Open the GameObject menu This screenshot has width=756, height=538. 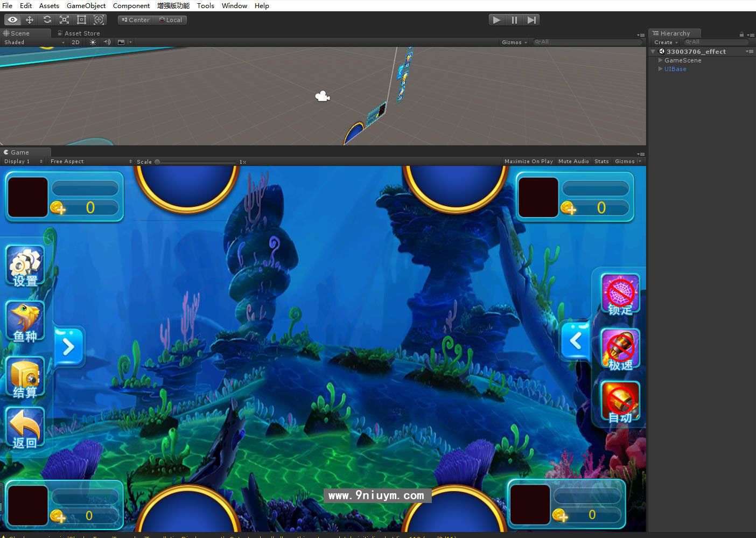point(86,5)
